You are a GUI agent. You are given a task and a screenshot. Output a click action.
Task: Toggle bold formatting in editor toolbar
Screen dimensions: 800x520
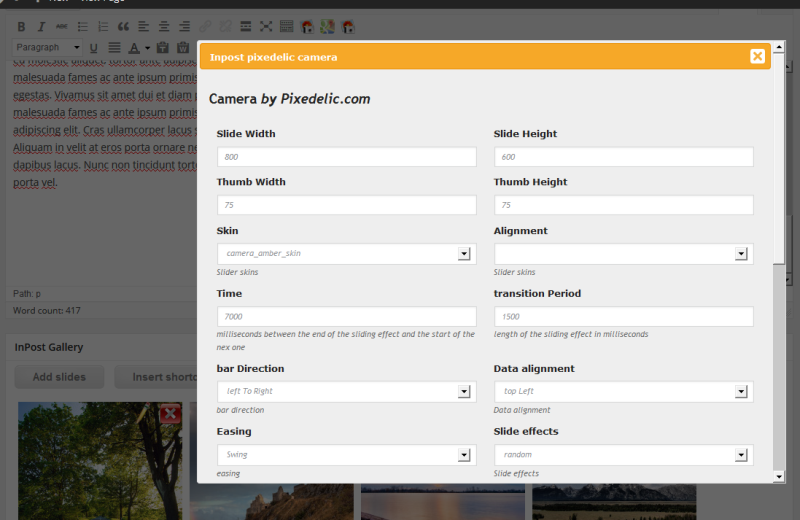pos(21,27)
